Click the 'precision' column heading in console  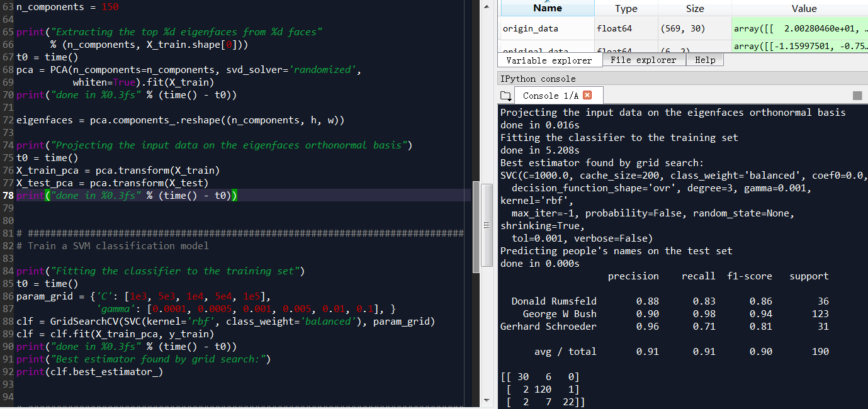click(x=633, y=276)
